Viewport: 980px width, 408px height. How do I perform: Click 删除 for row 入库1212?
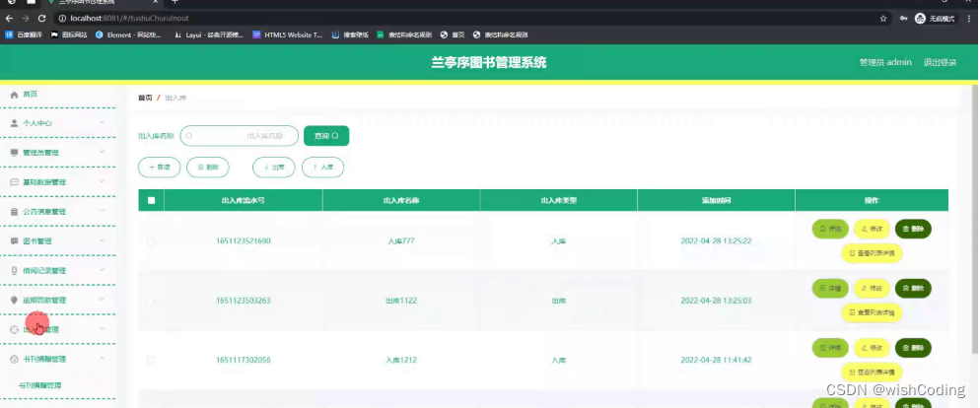(913, 348)
